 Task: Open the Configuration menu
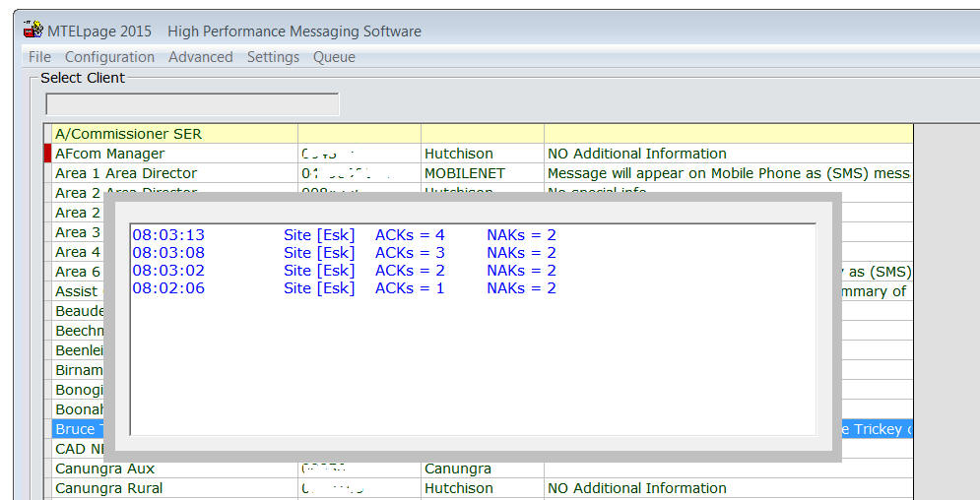tap(109, 57)
